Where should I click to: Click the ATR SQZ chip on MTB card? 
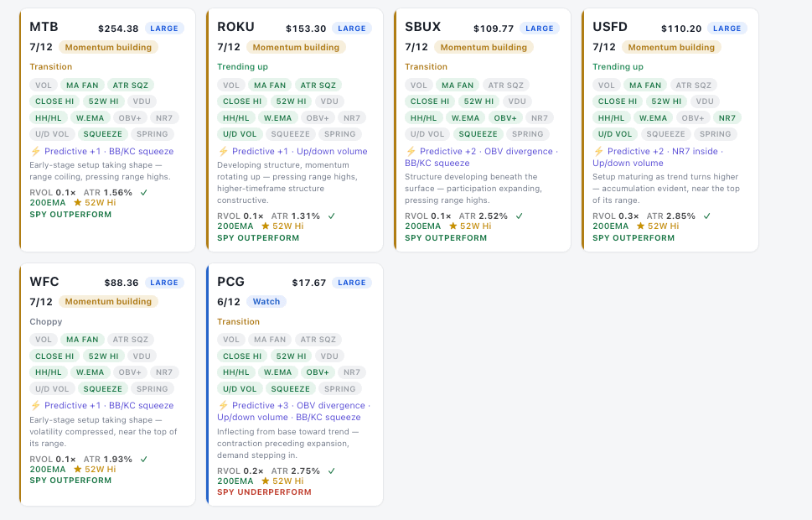click(131, 85)
